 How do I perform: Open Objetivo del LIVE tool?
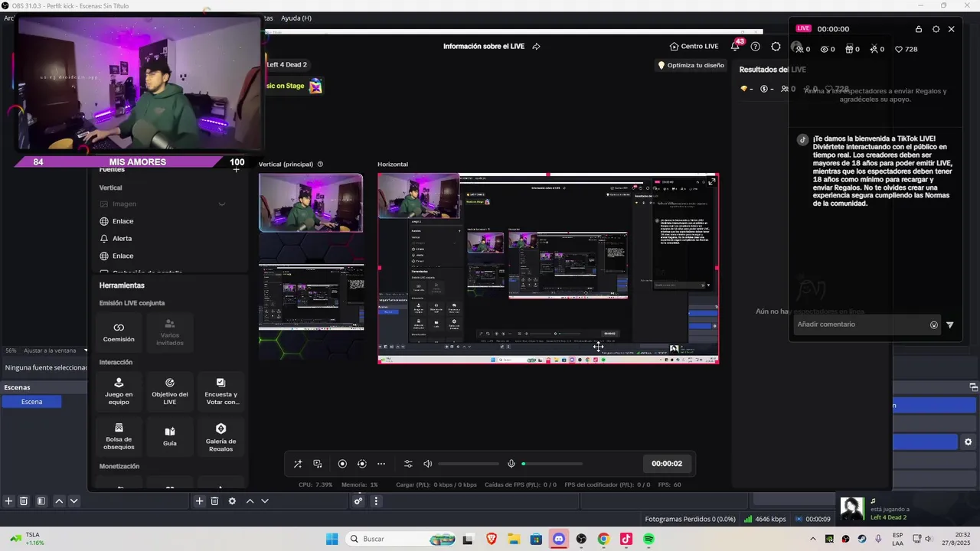click(x=170, y=390)
